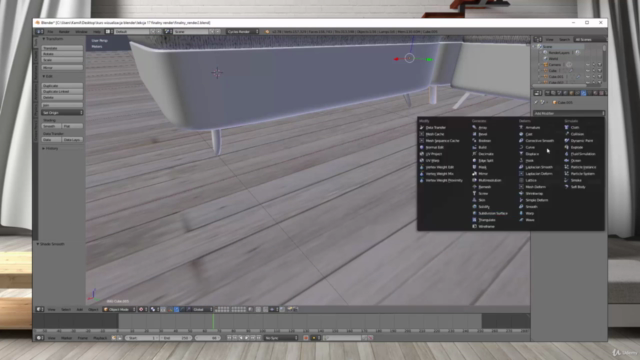640x360 pixels.
Task: Add the Triangulate modifier
Action: tap(487, 220)
